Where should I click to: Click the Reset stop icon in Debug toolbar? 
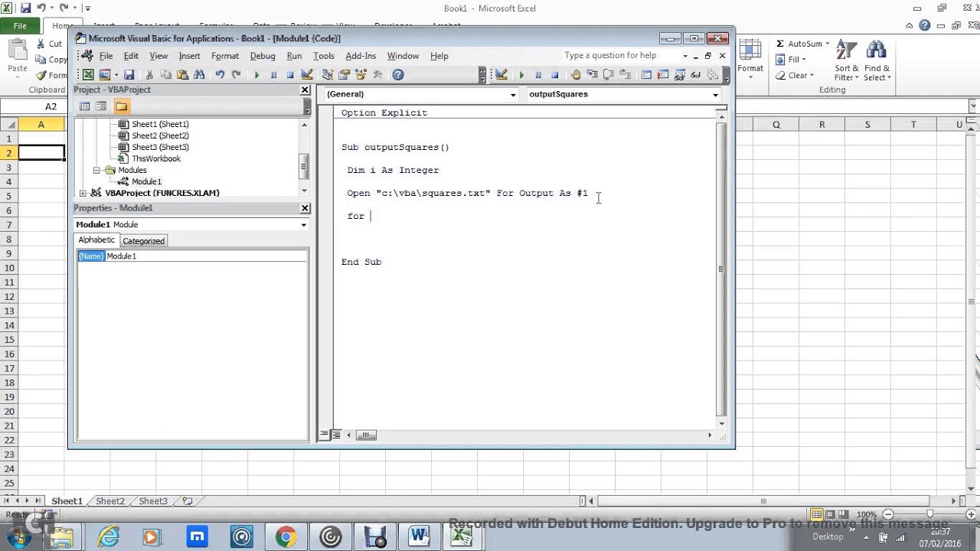pyautogui.click(x=555, y=75)
